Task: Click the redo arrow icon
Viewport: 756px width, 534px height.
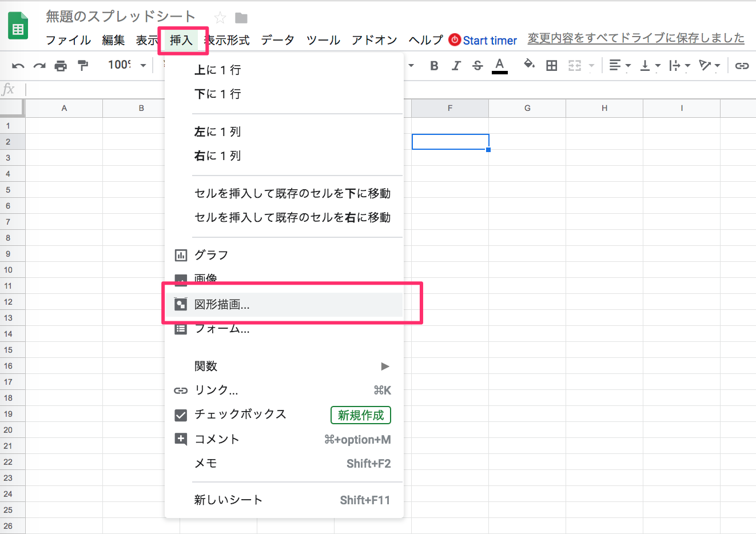Action: point(39,66)
